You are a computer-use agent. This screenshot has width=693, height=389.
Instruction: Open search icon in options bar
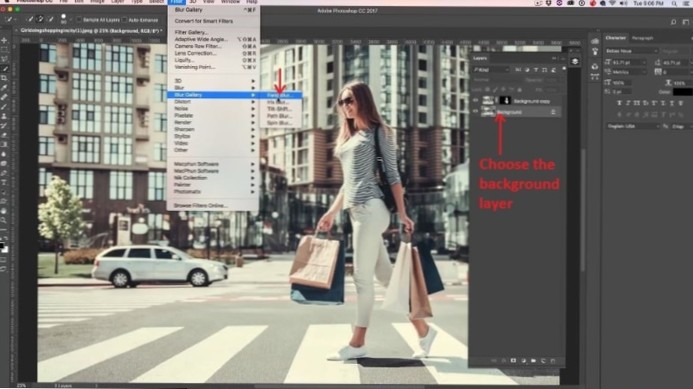coord(674,22)
